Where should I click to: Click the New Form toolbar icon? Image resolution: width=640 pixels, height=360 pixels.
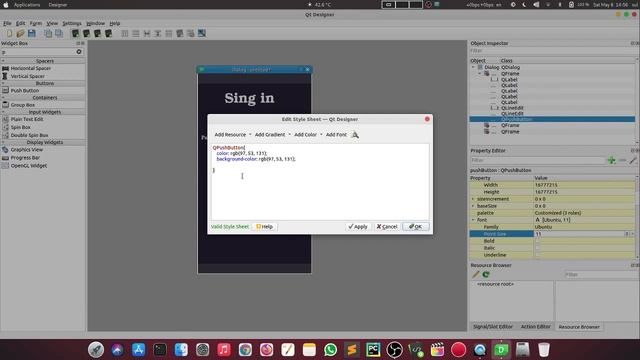pyautogui.click(x=9, y=33)
